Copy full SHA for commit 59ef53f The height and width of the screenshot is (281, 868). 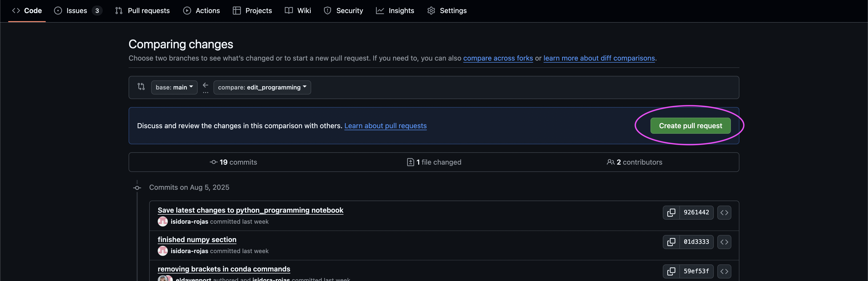point(671,271)
